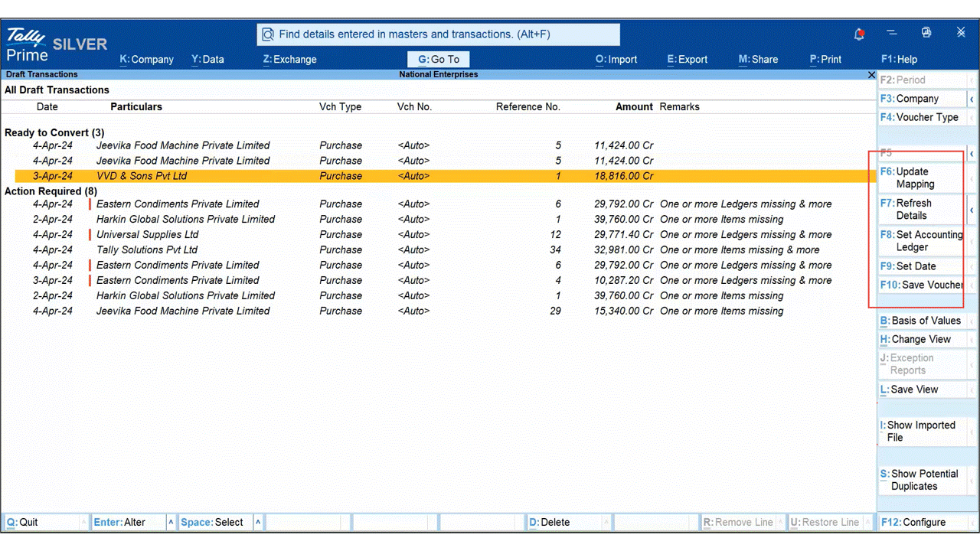
Task: Click F10: Save Voucher
Action: pos(923,285)
